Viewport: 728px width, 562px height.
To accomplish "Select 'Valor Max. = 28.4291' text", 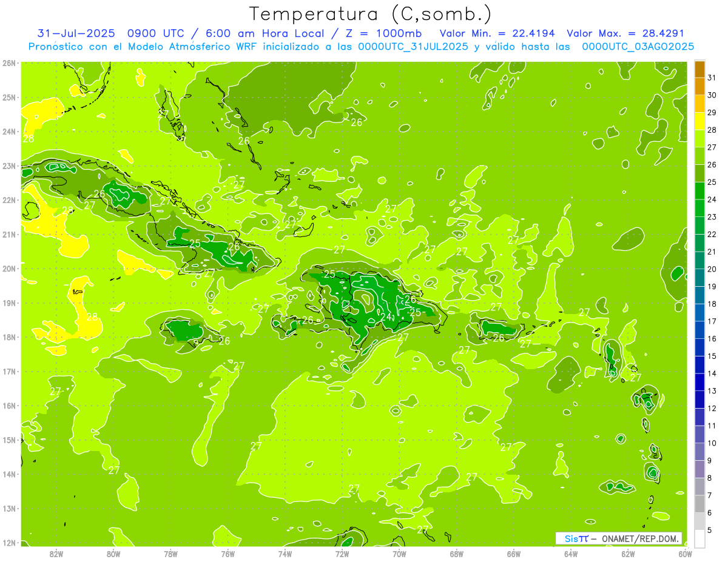I will click(625, 33).
